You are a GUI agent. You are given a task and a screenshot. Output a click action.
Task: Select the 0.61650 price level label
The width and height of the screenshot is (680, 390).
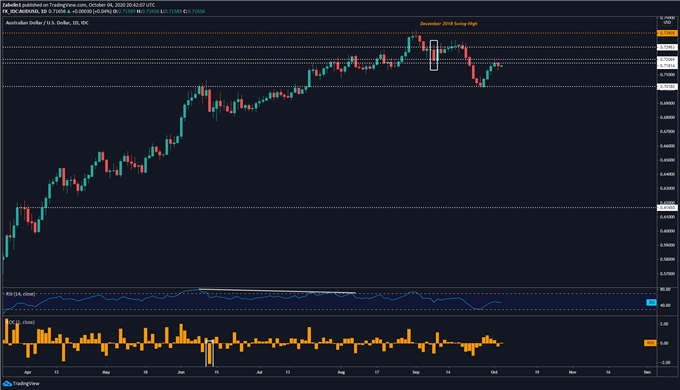pyautogui.click(x=667, y=208)
